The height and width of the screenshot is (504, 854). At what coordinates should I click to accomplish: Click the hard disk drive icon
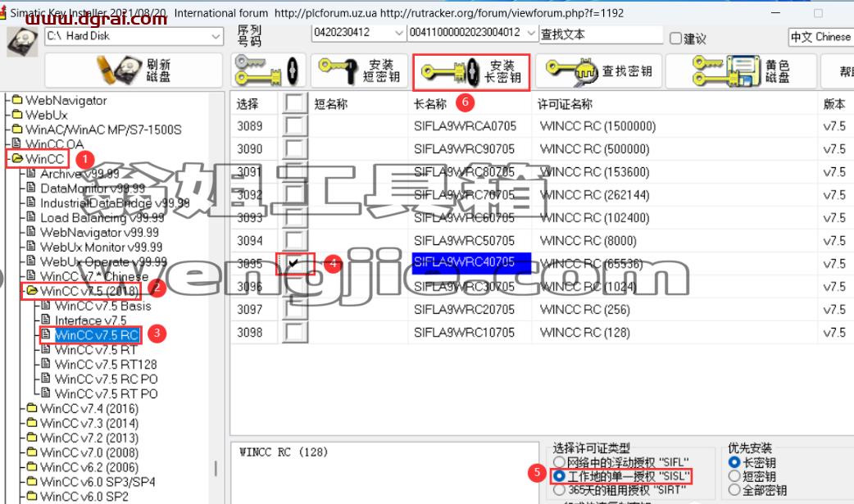(22, 42)
